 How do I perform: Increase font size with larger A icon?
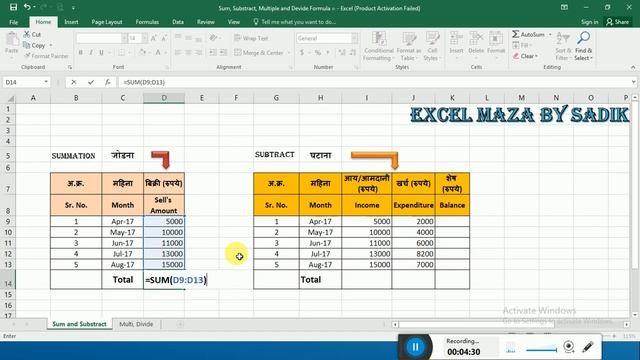coord(154,38)
